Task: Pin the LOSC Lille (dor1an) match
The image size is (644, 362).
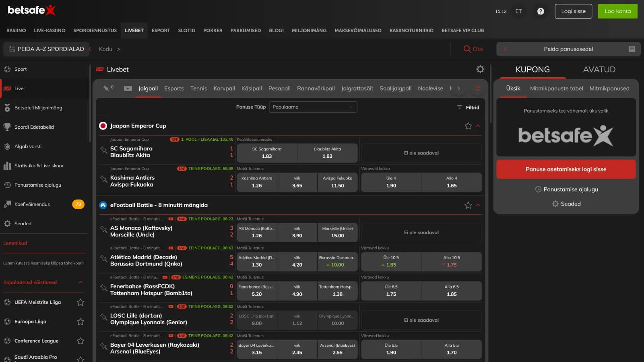Action: coord(103,317)
